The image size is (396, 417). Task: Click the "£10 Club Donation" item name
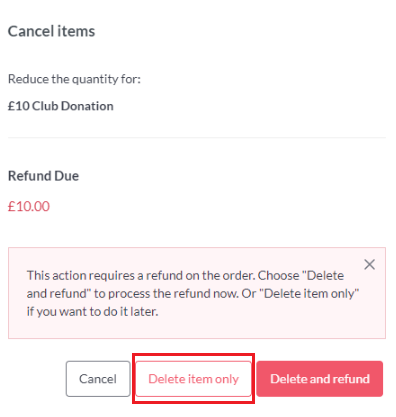click(61, 106)
